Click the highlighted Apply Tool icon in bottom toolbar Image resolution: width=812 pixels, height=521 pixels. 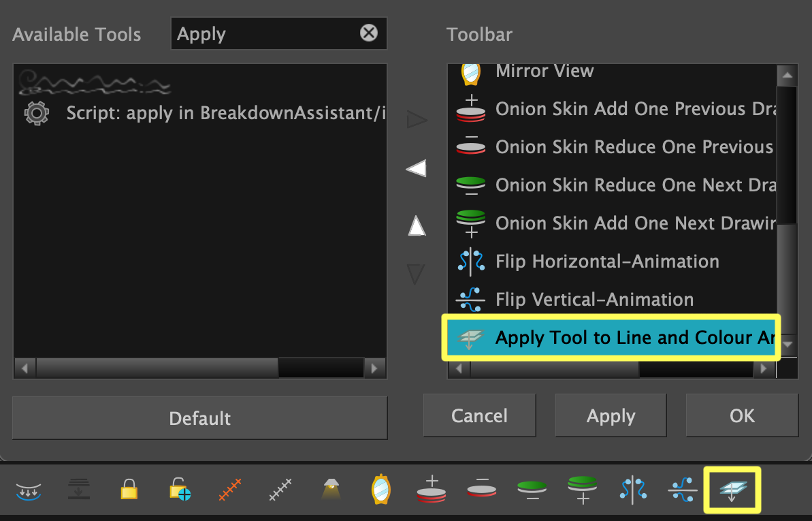[732, 490]
